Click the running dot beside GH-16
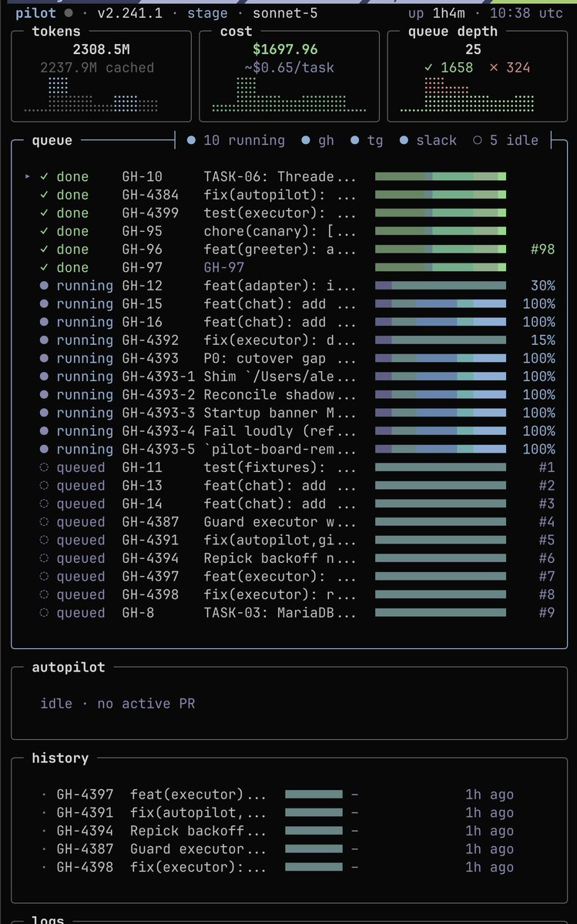 pos(45,322)
